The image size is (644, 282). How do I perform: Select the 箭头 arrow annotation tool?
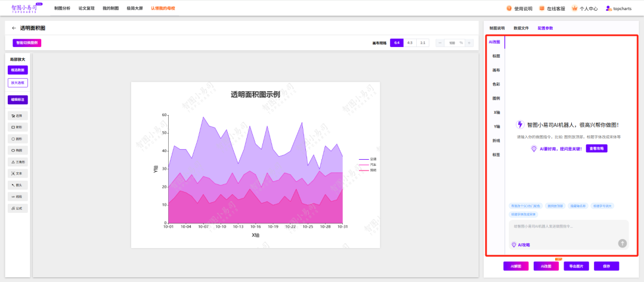18,185
